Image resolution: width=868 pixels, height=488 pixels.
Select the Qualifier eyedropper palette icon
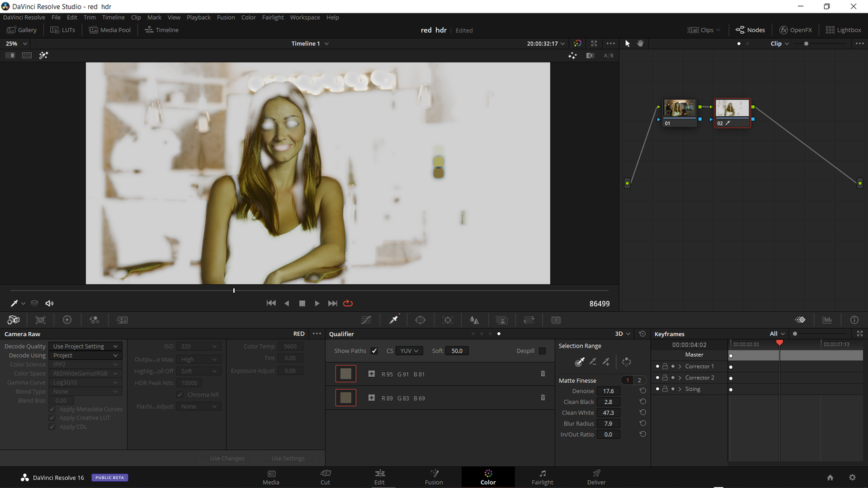pos(393,320)
